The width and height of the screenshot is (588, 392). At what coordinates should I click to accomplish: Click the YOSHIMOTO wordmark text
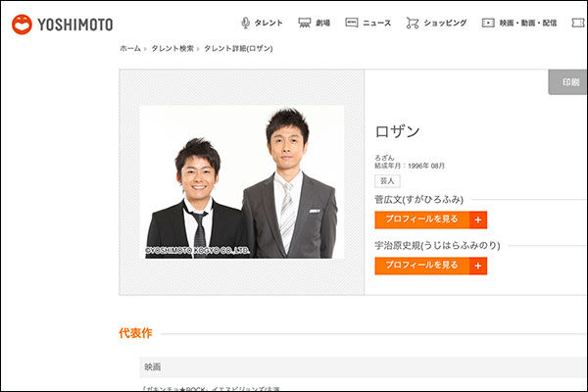(75, 24)
